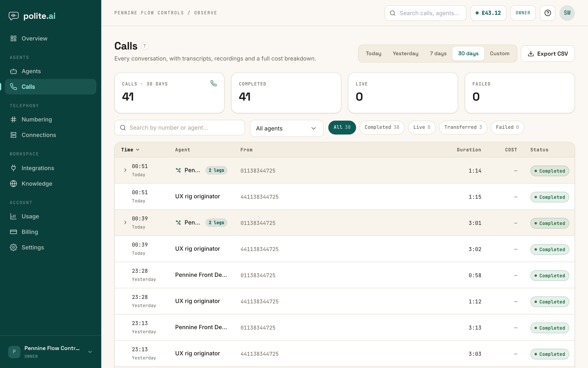Click the Pennine Flow Controls breadcrumb
The height and width of the screenshot is (368, 588).
pyautogui.click(x=149, y=13)
